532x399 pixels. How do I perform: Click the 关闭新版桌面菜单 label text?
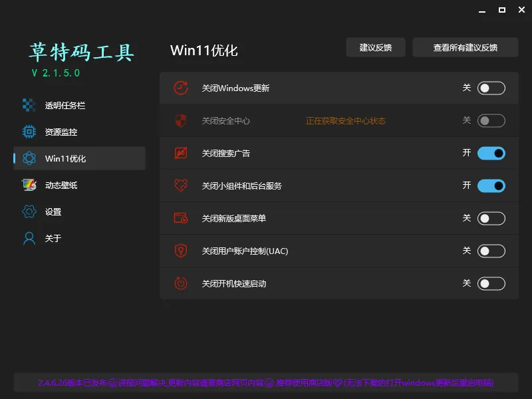pos(234,219)
